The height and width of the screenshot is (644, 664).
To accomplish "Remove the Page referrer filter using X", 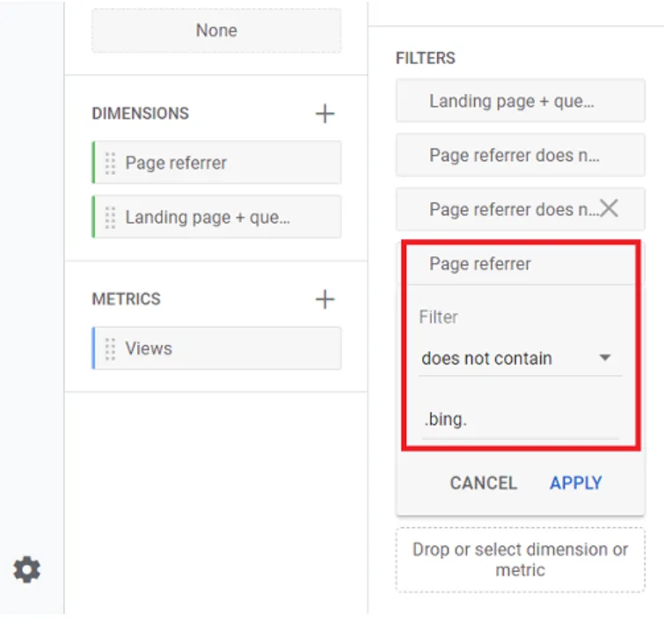I will tap(609, 209).
